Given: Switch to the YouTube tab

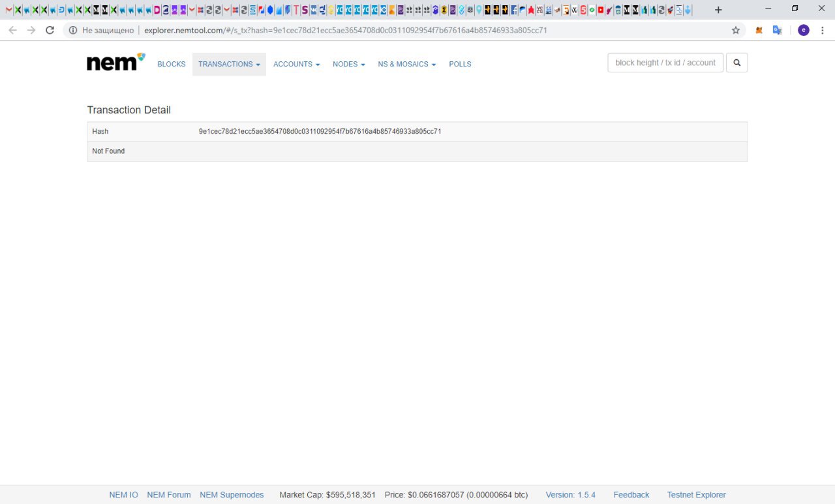Looking at the screenshot, I should pos(600,10).
